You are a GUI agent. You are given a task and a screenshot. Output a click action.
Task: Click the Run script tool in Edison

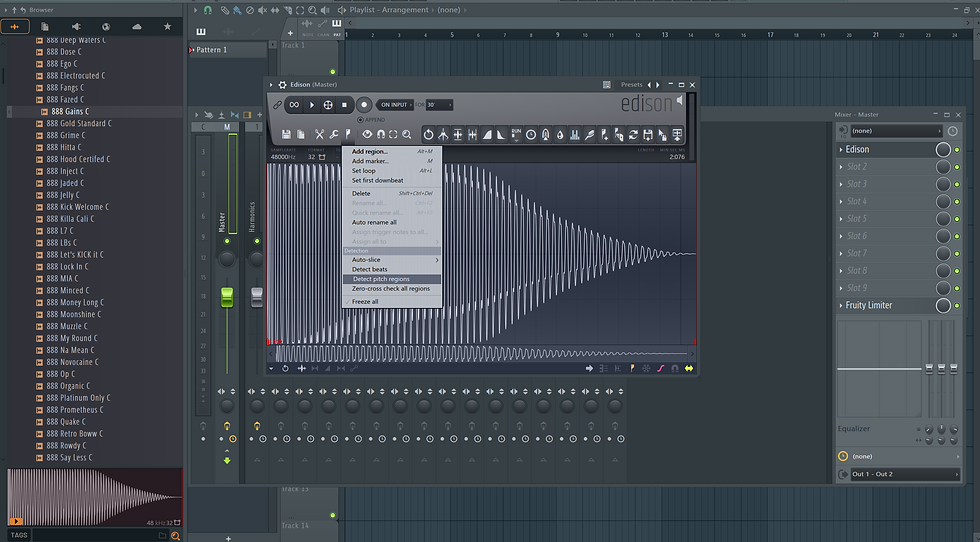point(516,134)
